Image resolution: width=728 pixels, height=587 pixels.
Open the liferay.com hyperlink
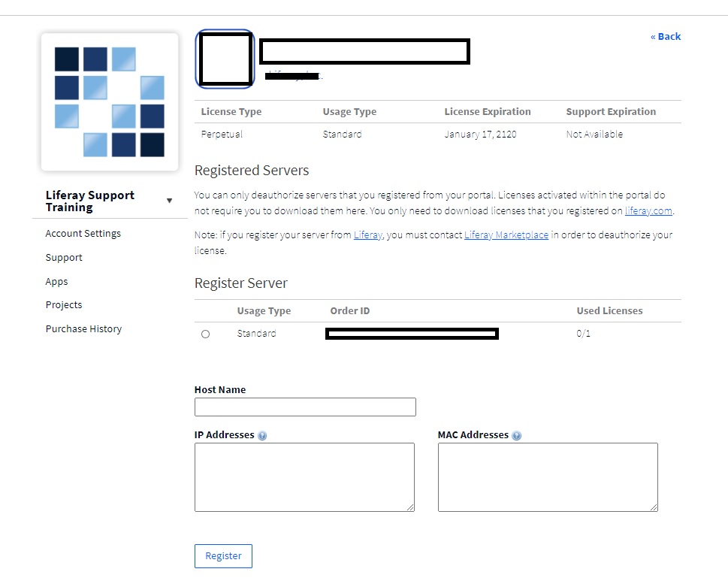pos(648,210)
